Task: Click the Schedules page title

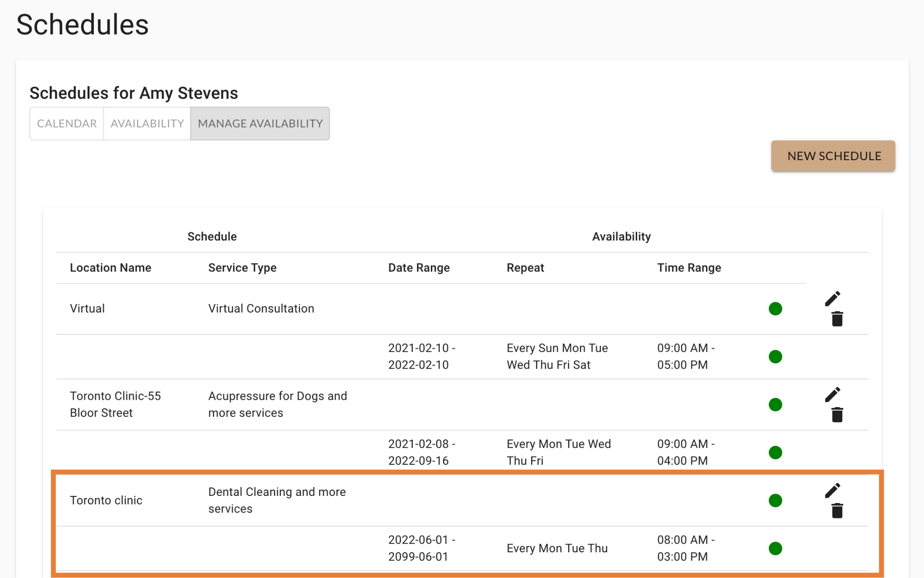Action: [x=83, y=24]
